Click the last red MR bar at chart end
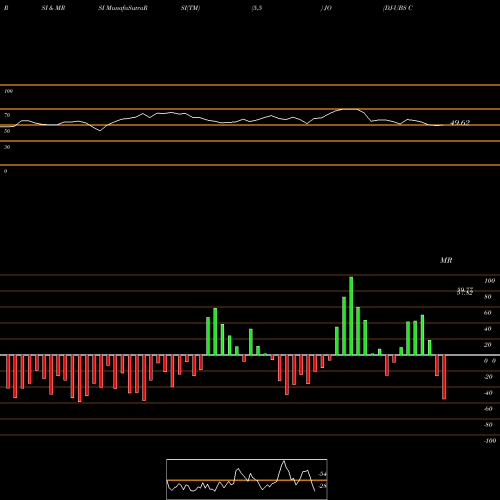 click(444, 377)
